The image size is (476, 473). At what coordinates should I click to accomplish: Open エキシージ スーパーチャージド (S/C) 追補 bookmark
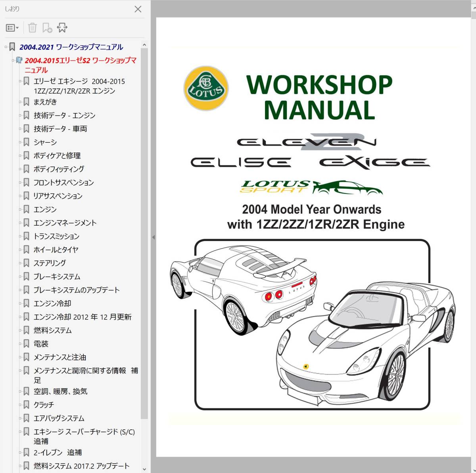click(x=84, y=437)
